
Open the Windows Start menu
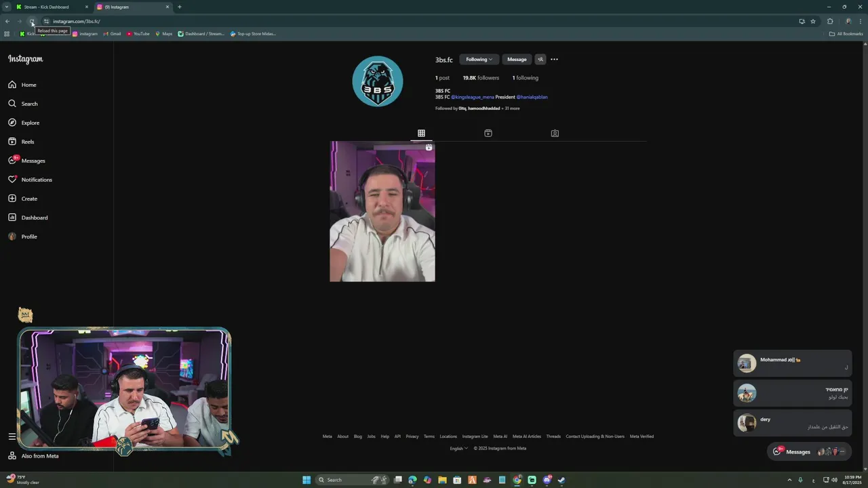coord(307,480)
